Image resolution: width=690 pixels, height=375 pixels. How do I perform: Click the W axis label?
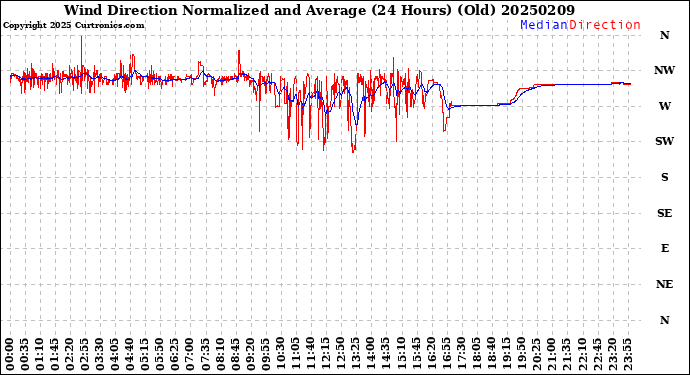pyautogui.click(x=664, y=106)
